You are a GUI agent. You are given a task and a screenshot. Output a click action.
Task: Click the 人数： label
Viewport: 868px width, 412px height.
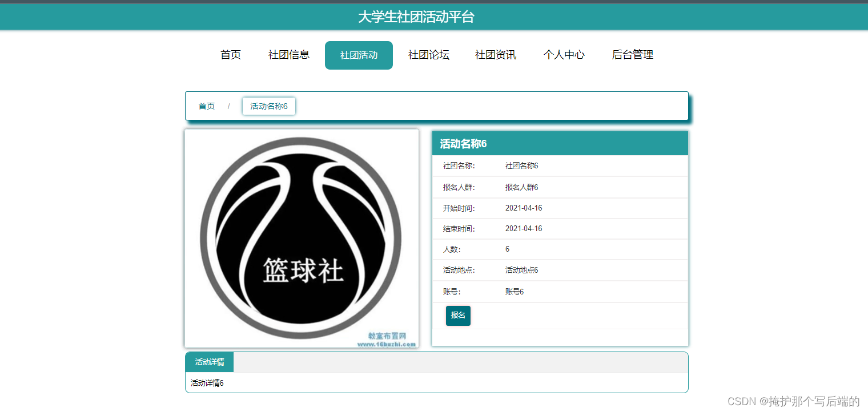452,249
